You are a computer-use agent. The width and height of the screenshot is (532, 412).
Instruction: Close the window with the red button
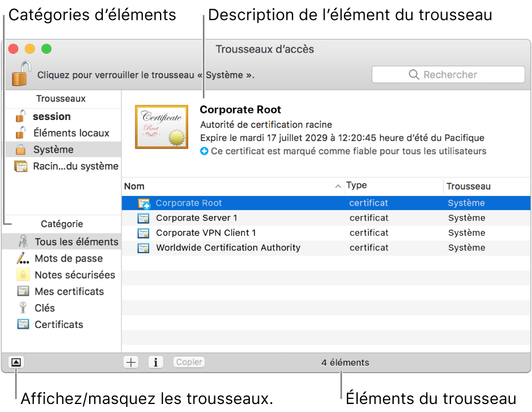pos(13,49)
